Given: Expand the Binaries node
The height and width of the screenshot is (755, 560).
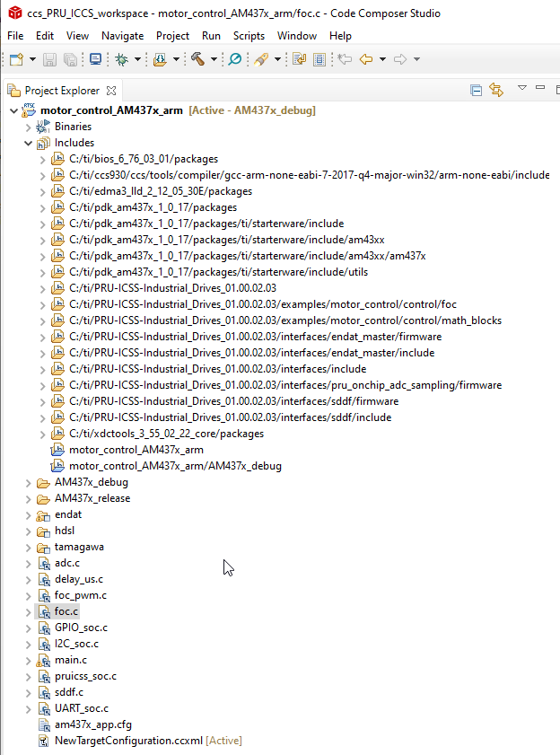Looking at the screenshot, I should [29, 127].
